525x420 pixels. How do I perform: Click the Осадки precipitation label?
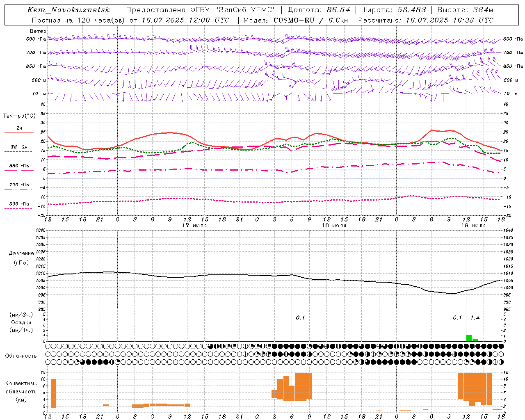click(21, 322)
